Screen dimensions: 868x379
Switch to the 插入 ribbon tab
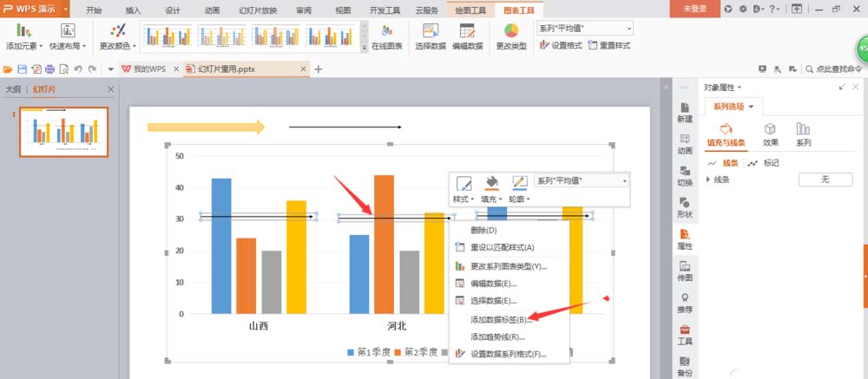click(x=133, y=10)
